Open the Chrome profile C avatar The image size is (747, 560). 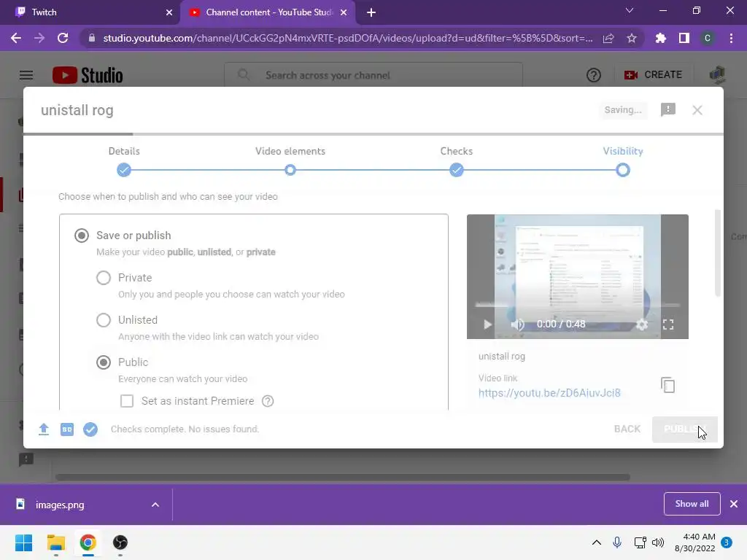708,38
